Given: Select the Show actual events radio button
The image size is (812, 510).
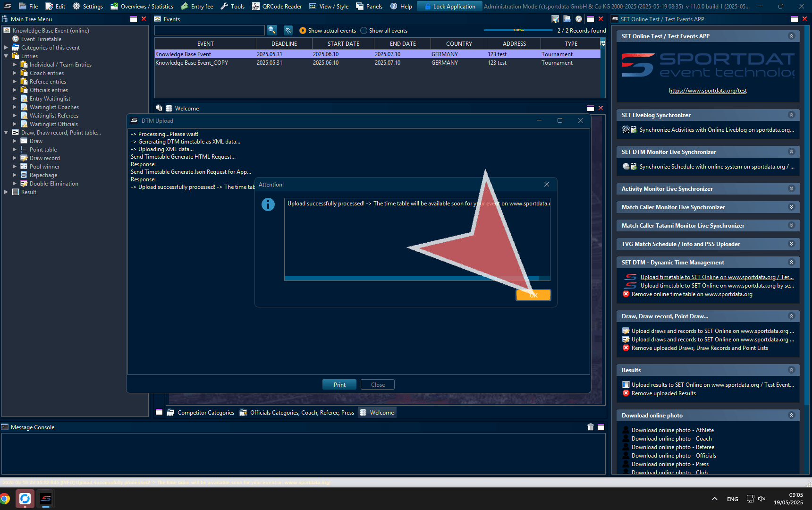Looking at the screenshot, I should point(303,31).
